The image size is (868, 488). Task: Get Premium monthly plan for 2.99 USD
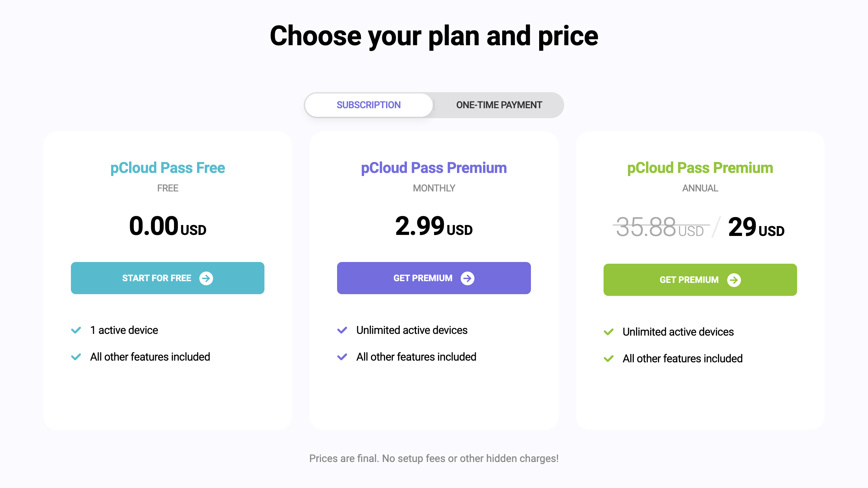pyautogui.click(x=434, y=278)
